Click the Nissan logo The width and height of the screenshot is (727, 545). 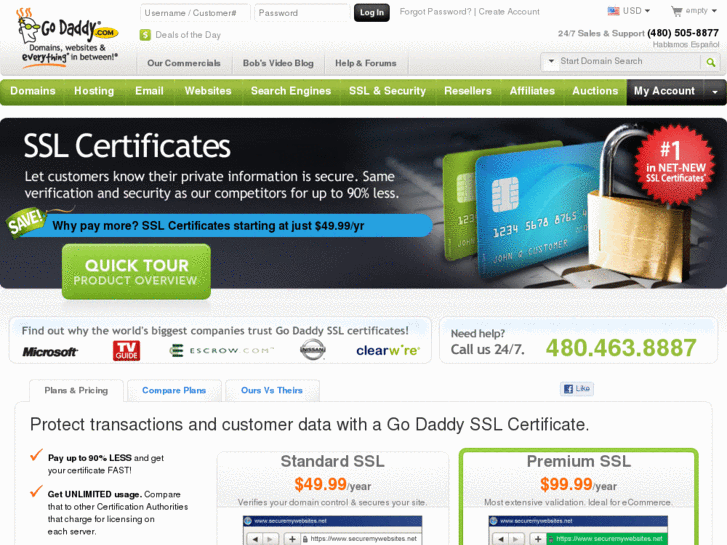coord(312,350)
